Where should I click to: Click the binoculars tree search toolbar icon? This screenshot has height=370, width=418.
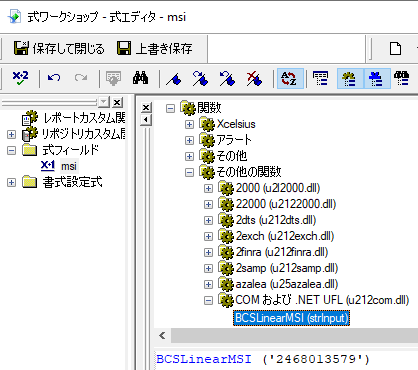coord(402,79)
